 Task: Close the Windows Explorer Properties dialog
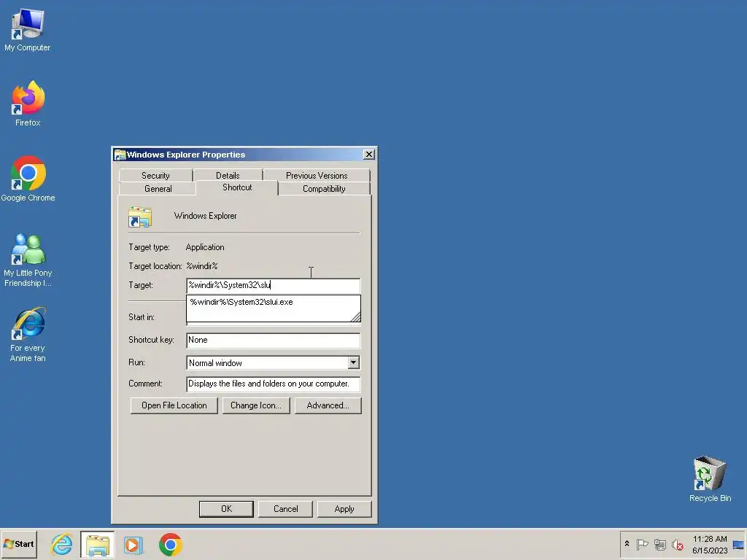368,155
